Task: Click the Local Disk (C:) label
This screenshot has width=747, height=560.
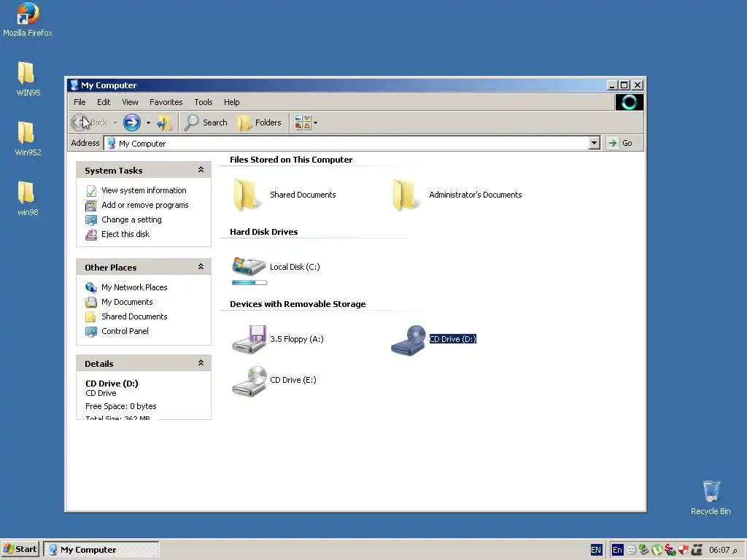Action: coord(295,267)
